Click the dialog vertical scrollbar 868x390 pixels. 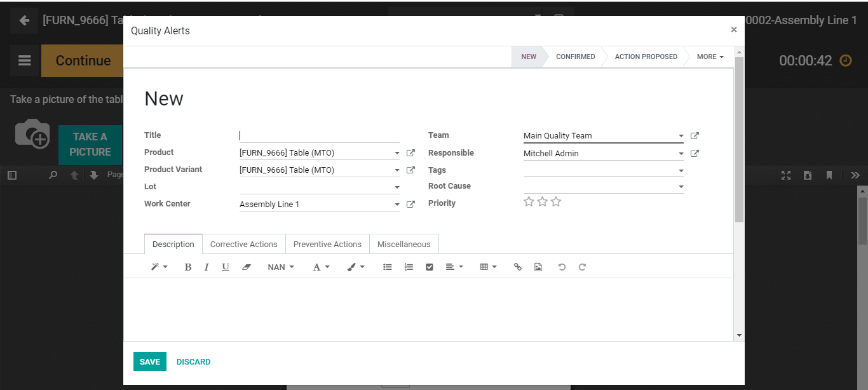(x=739, y=139)
